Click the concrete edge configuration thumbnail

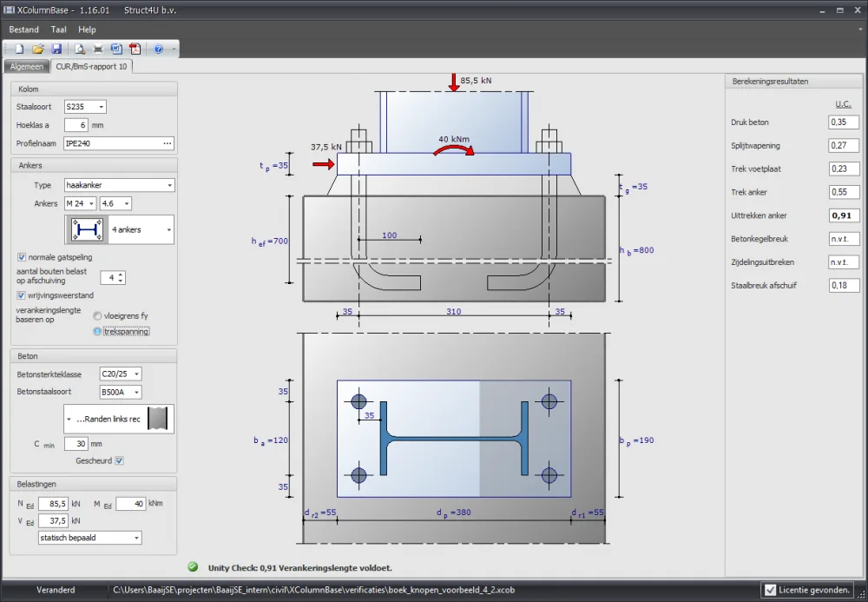coord(157,419)
